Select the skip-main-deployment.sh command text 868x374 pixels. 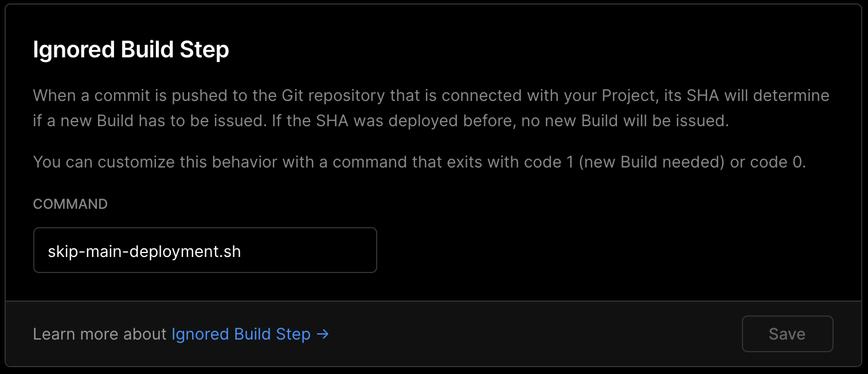pos(145,250)
